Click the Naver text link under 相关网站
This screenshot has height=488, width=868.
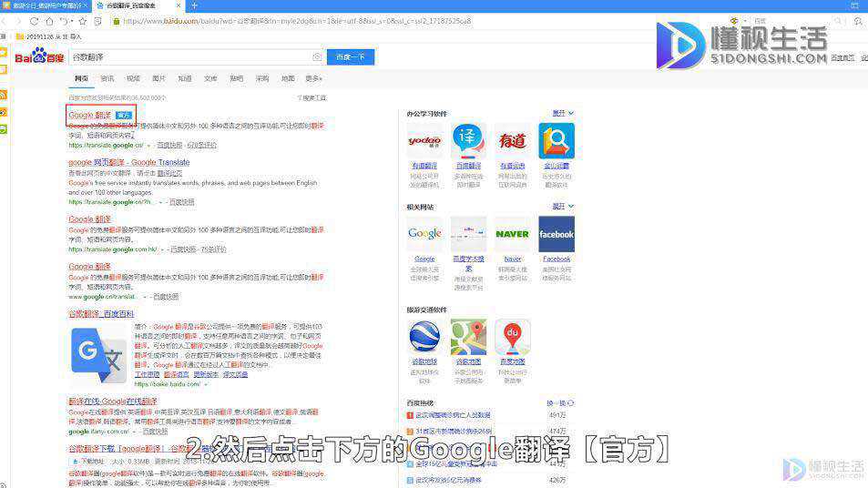pos(513,259)
